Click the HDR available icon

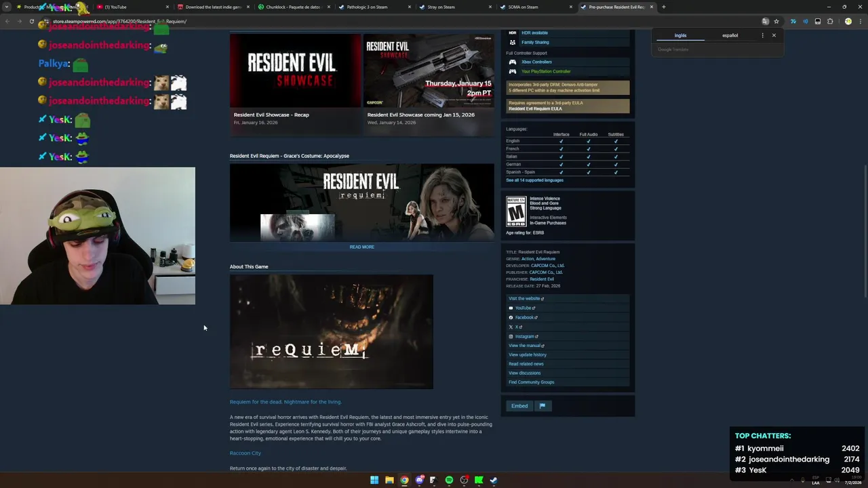[513, 33]
